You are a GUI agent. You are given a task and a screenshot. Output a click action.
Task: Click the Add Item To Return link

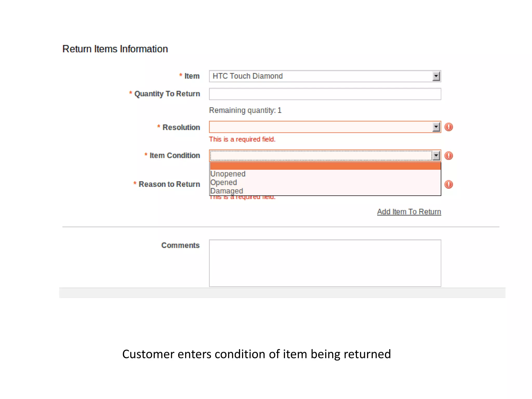[x=409, y=212]
